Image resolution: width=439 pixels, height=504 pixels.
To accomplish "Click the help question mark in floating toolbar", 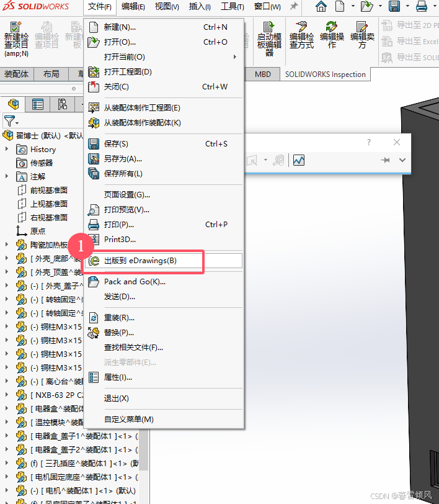I will [x=369, y=142].
